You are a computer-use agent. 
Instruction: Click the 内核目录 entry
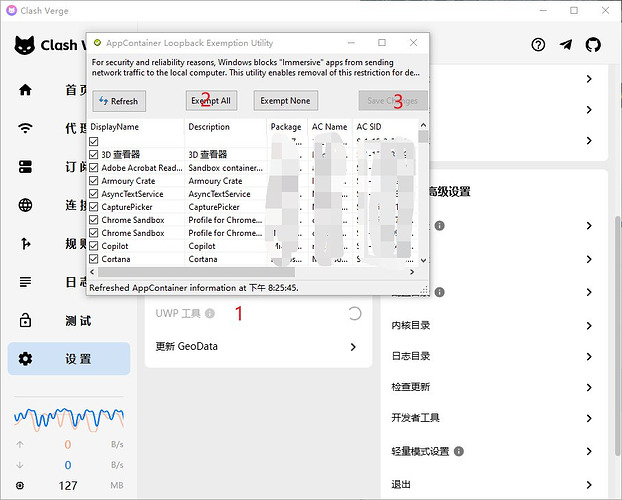pos(493,326)
